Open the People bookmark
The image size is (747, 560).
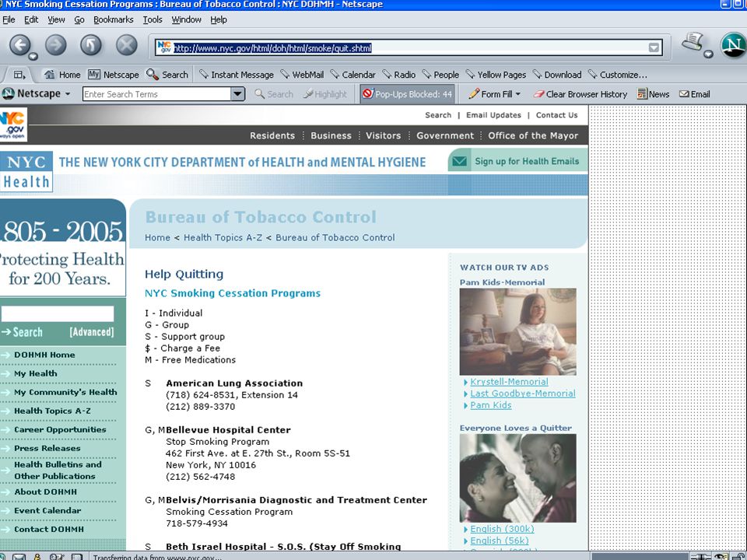point(440,75)
